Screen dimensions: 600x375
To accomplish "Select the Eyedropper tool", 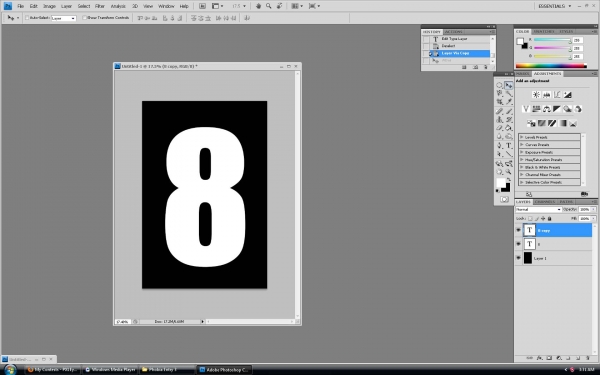I will click(x=509, y=102).
